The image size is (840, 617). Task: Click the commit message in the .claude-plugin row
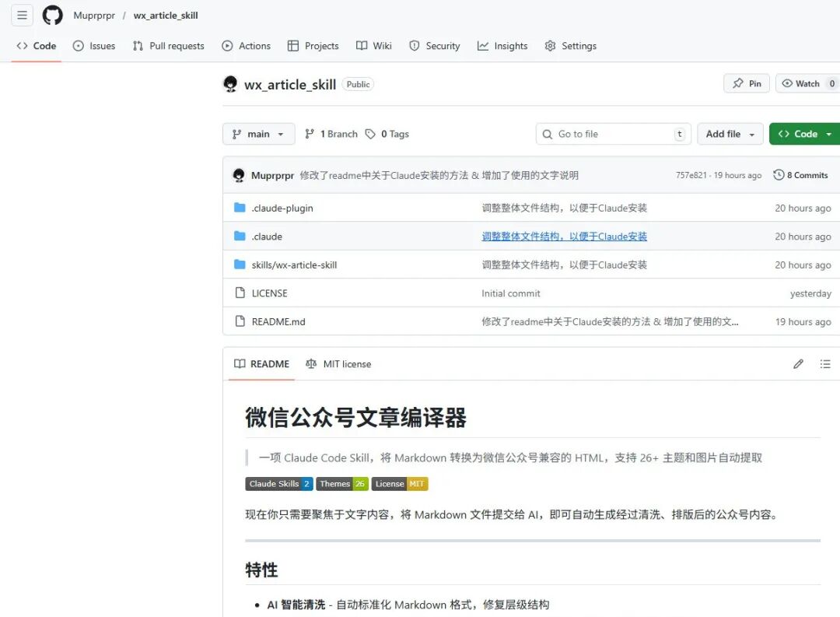tap(564, 208)
